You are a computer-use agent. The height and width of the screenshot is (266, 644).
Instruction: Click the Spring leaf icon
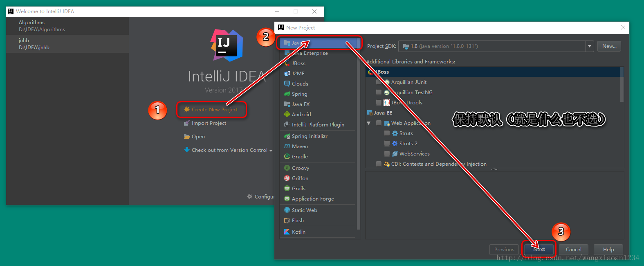click(287, 94)
